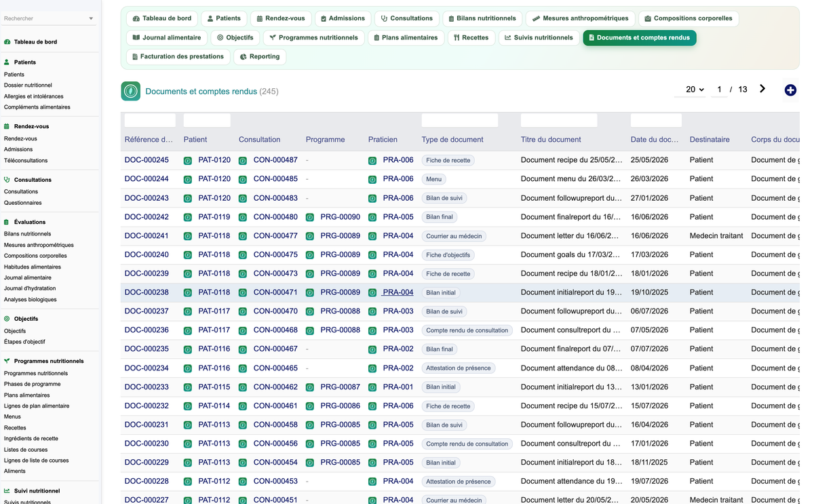Click the Suivi nutritionnel sidebar chart icon
This screenshot has width=814, height=504.
coord(7,491)
